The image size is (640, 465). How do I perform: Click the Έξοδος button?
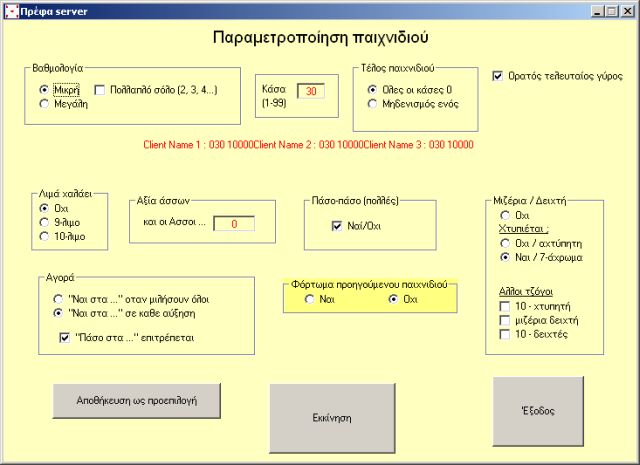pyautogui.click(x=538, y=411)
